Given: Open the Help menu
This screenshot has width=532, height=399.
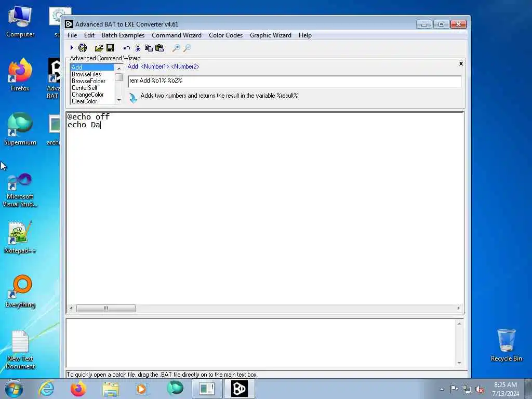Looking at the screenshot, I should [305, 35].
